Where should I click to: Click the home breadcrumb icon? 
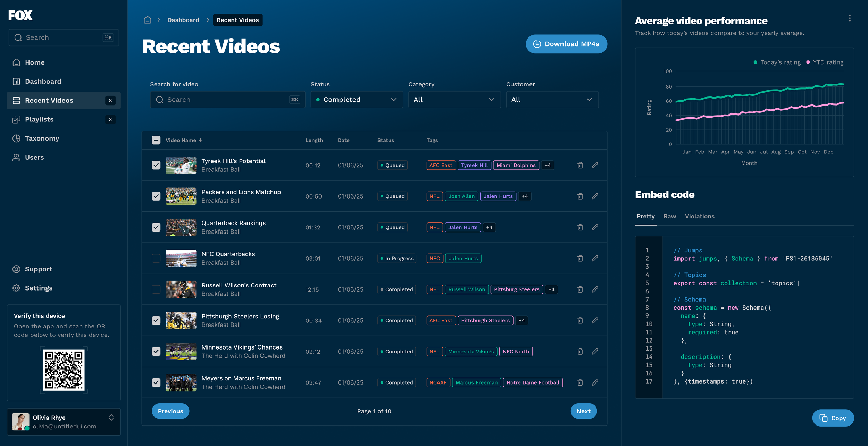pos(148,20)
